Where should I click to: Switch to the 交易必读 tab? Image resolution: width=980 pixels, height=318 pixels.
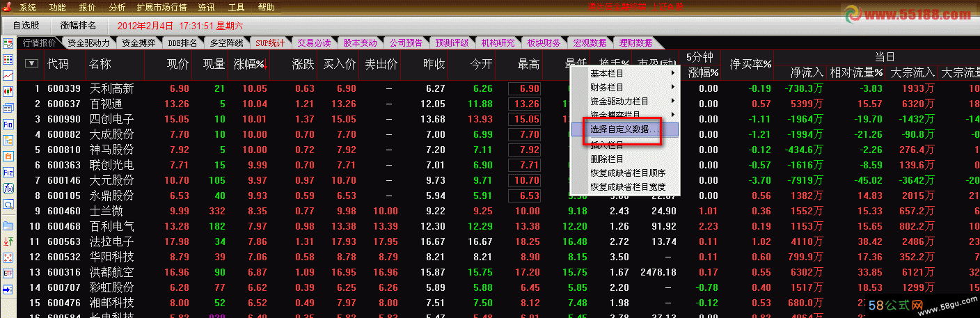(315, 42)
